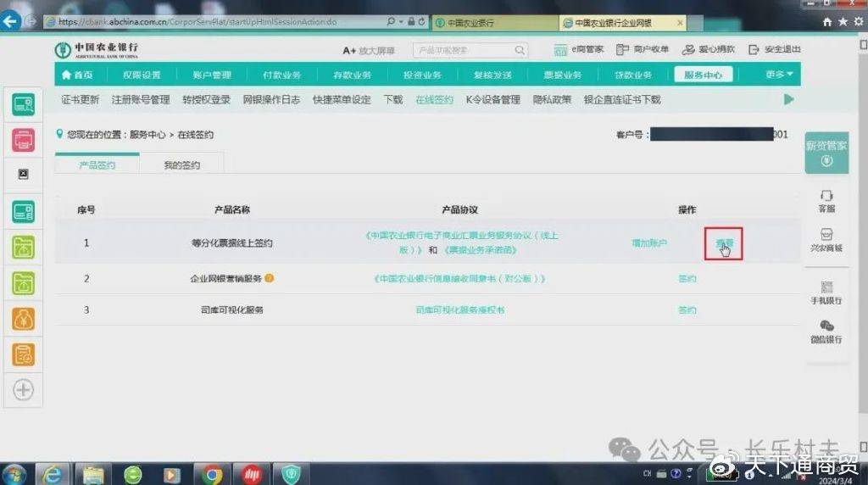Switch to the 我的签约 tab
This screenshot has width=868, height=485.
point(181,165)
